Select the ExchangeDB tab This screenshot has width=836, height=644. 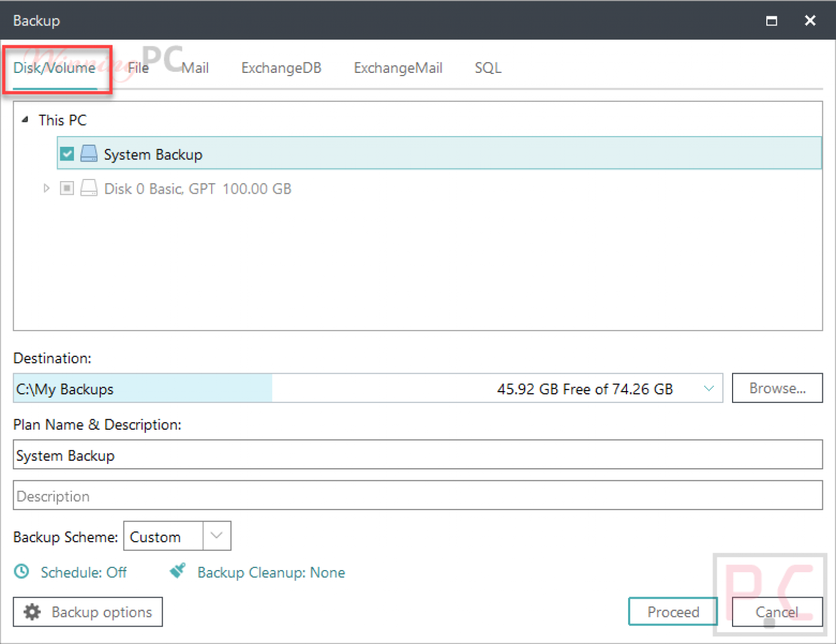tap(281, 68)
